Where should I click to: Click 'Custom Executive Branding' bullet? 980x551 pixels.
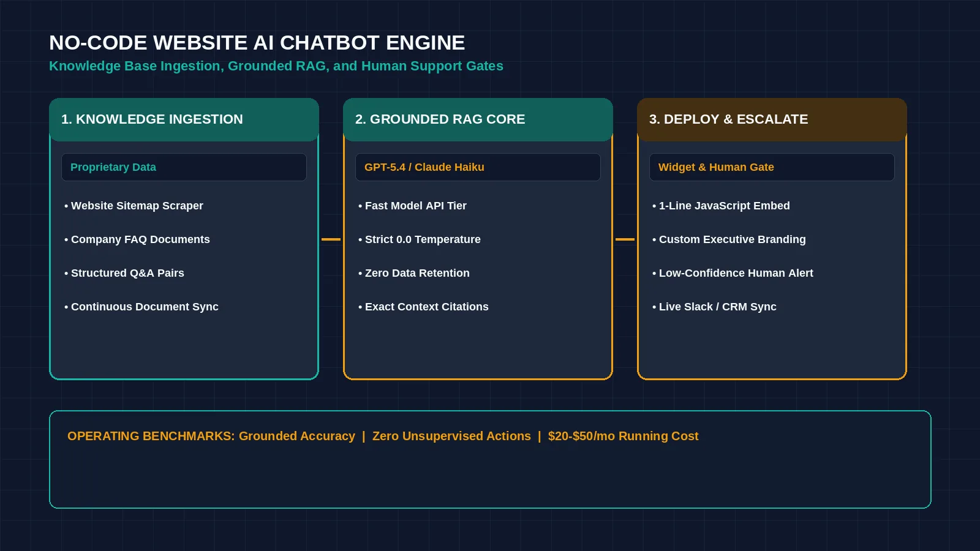[x=729, y=239]
